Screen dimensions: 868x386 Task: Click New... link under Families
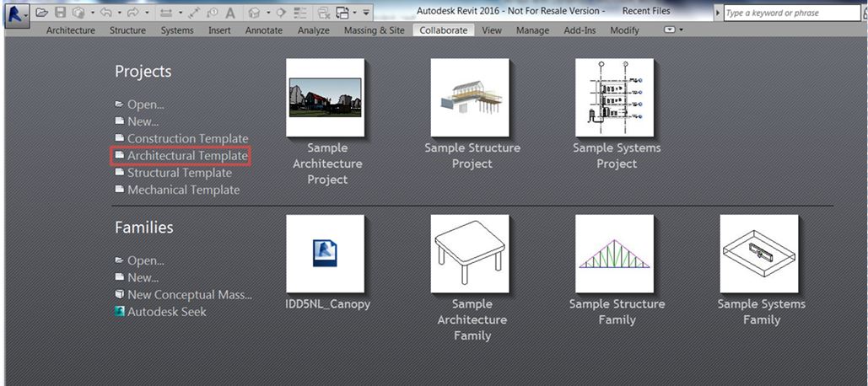(x=143, y=277)
